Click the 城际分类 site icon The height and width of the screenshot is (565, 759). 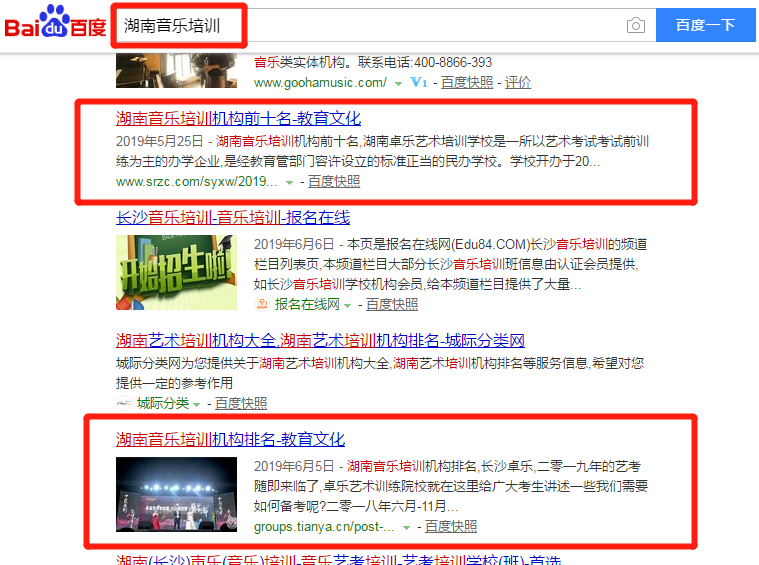tap(124, 403)
